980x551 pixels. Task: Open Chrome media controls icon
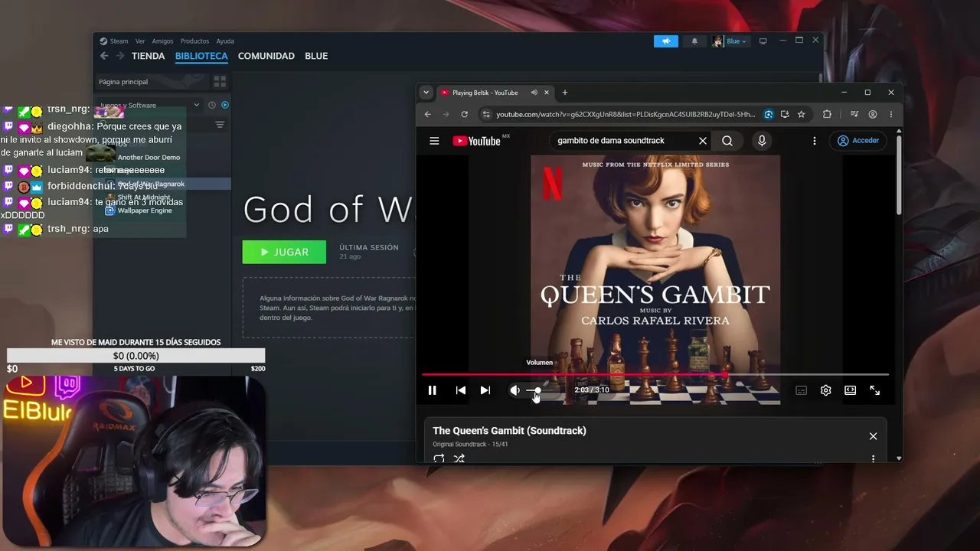(x=854, y=114)
